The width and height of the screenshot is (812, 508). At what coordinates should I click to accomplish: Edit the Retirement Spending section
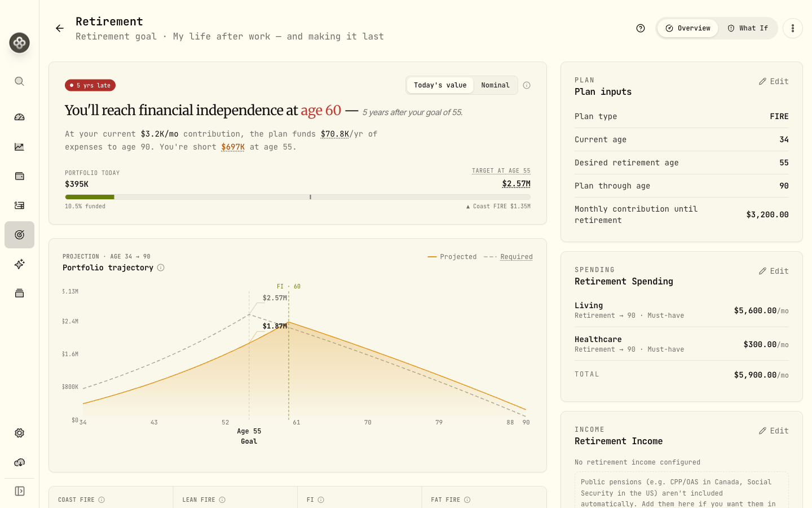coord(774,271)
